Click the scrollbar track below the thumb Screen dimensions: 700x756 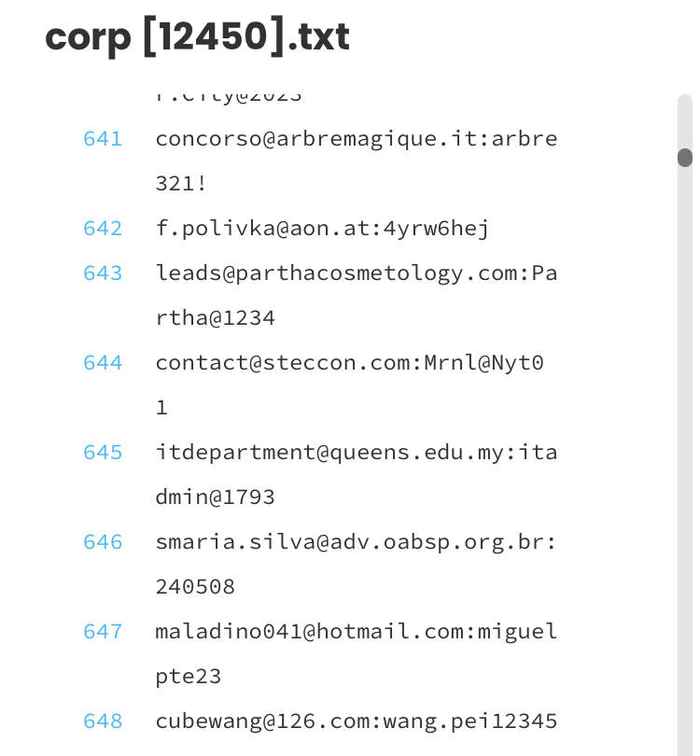point(685,467)
